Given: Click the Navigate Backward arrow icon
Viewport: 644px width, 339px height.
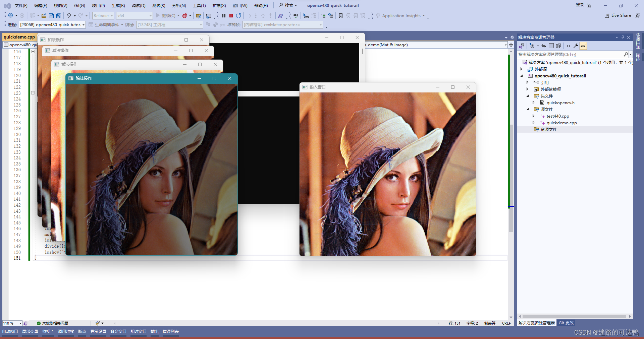Looking at the screenshot, I should click(10, 15).
